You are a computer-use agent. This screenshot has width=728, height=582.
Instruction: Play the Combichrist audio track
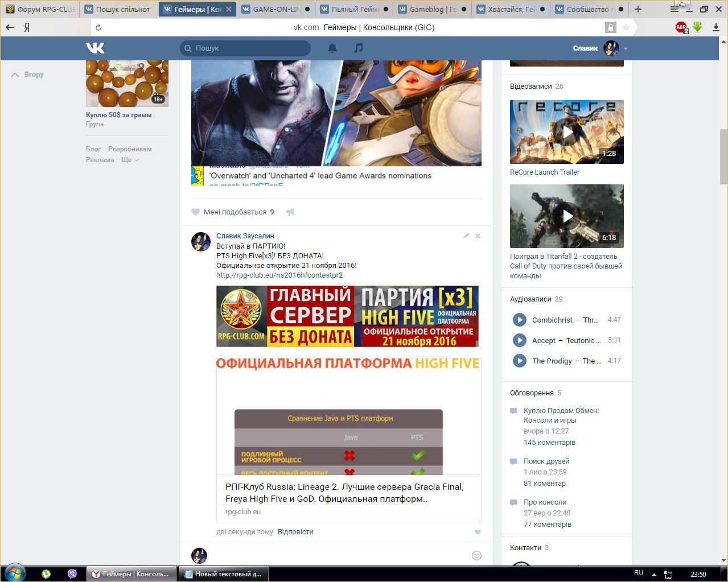pos(520,320)
